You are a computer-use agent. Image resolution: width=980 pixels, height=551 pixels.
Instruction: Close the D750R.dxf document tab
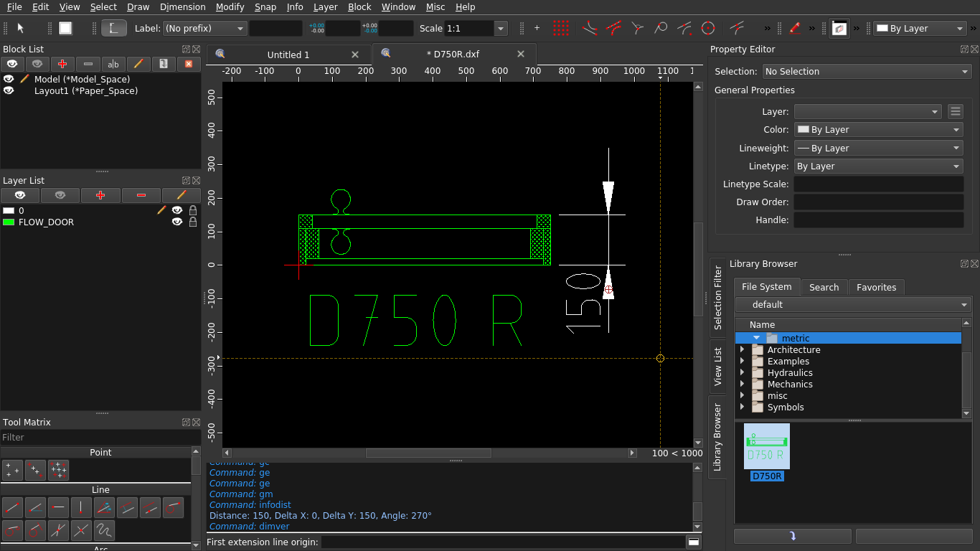[x=521, y=54]
